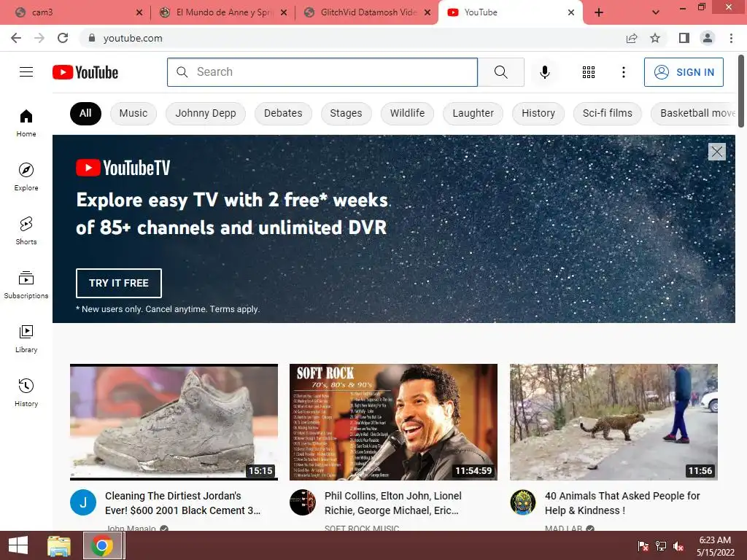Open Subscriptions in sidebar

pyautogui.click(x=26, y=284)
